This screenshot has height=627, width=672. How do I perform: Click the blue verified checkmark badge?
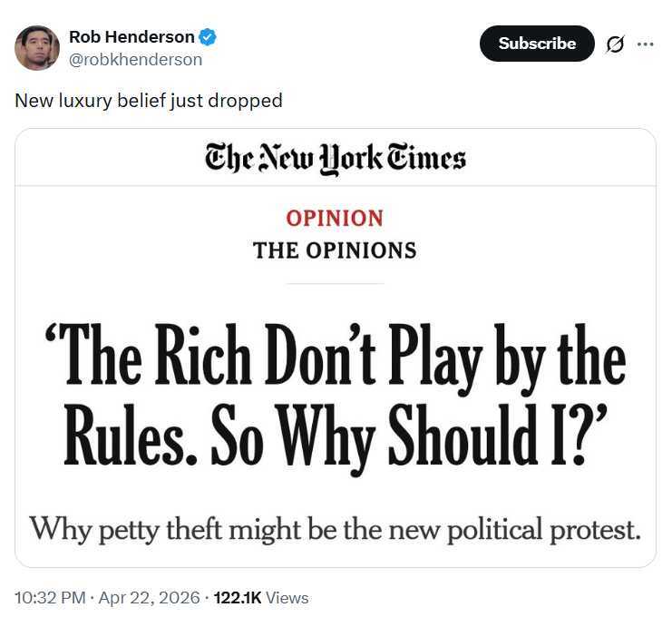coord(208,37)
